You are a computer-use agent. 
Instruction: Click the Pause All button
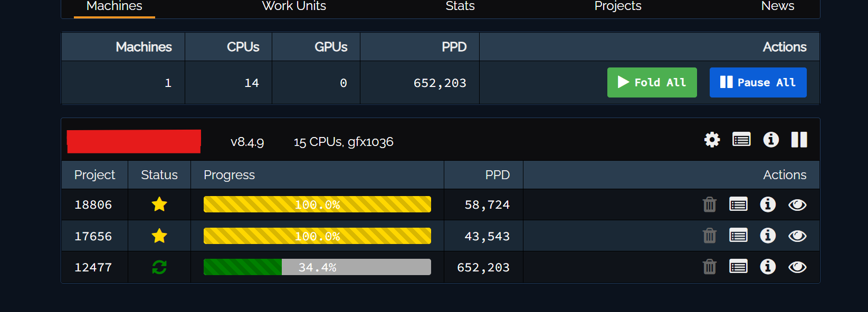coord(758,82)
